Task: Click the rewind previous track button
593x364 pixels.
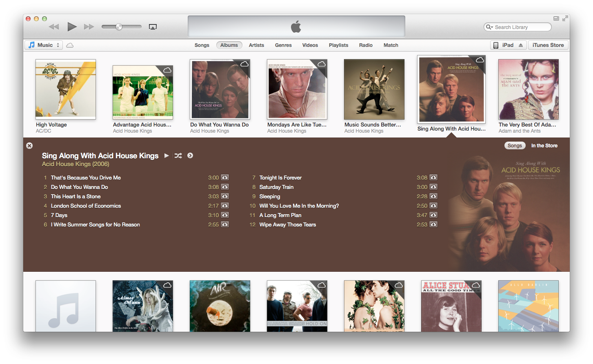Action: [x=54, y=27]
